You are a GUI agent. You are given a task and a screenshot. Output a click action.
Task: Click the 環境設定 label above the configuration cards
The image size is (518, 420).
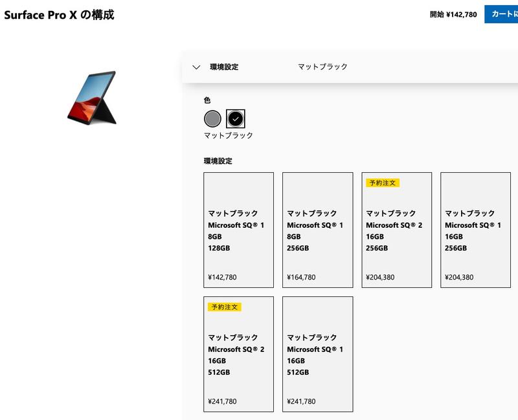[x=218, y=161]
